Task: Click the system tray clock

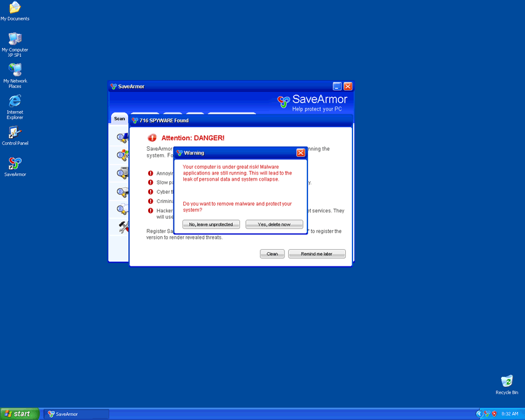Action: click(x=510, y=414)
